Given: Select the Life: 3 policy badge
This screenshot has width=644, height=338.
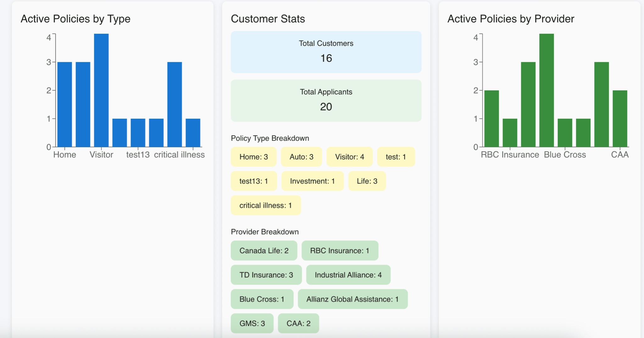Looking at the screenshot, I should (x=367, y=181).
